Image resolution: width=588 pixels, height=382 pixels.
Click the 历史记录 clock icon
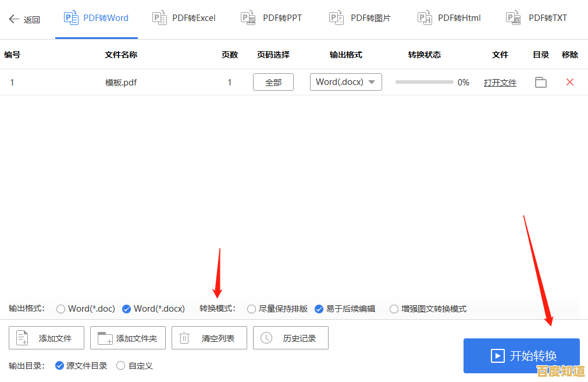(x=267, y=337)
